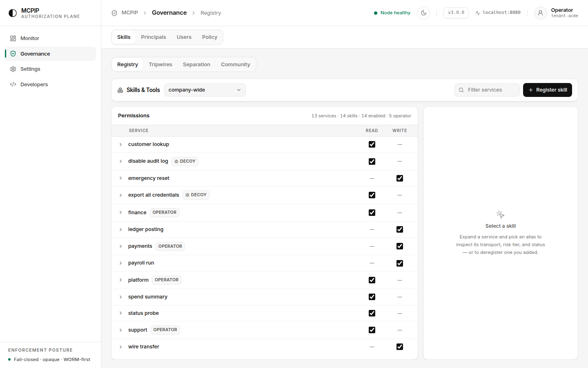The height and width of the screenshot is (368, 588).
Task: Uncheck WRITE for payments
Action: tap(400, 246)
